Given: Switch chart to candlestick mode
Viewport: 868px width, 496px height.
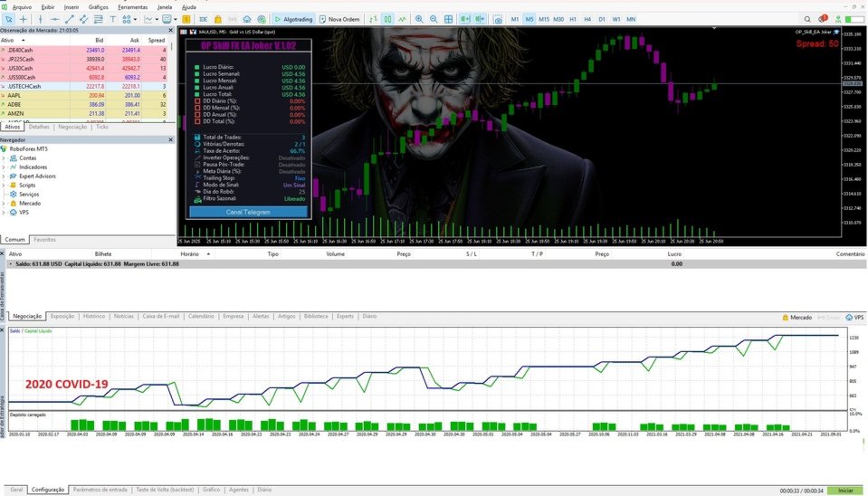Looking at the screenshot, I should 387,19.
